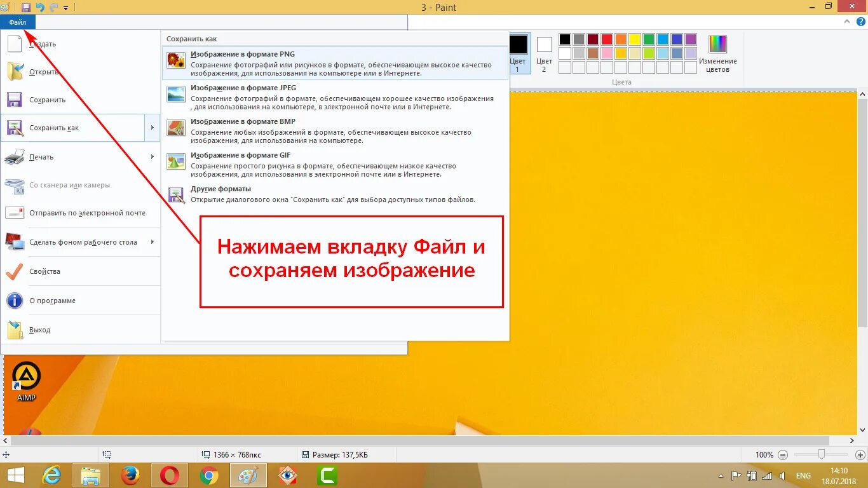This screenshot has width=868, height=488.
Task: Choose Сохранить from the File menu
Action: pyautogui.click(x=80, y=100)
